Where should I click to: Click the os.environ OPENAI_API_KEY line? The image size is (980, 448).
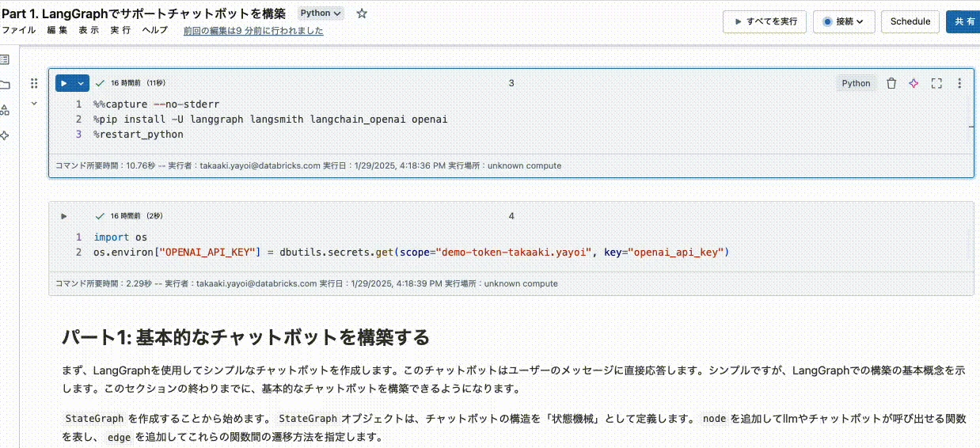pyautogui.click(x=411, y=252)
